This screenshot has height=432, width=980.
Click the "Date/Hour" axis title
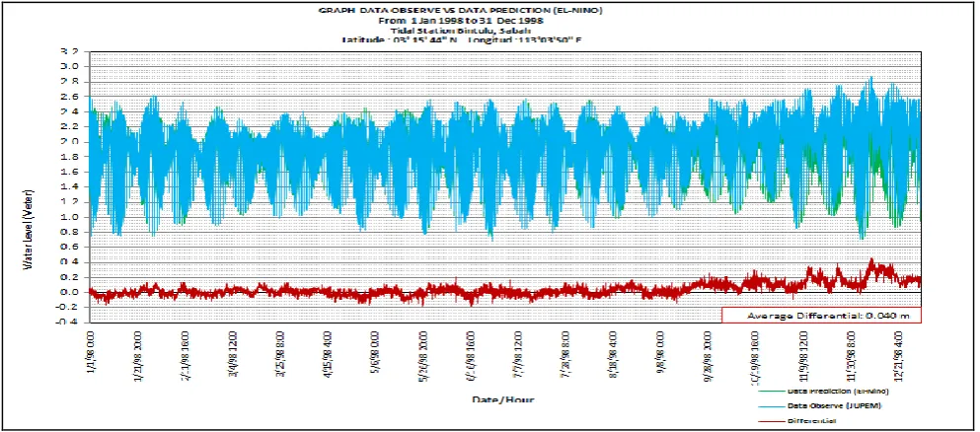[501, 398]
